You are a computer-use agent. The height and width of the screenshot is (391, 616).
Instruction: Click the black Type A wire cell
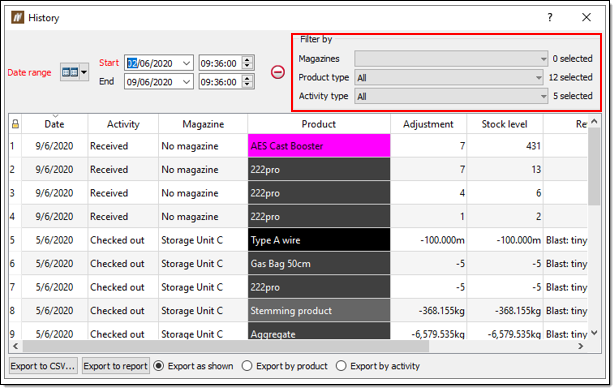point(319,240)
